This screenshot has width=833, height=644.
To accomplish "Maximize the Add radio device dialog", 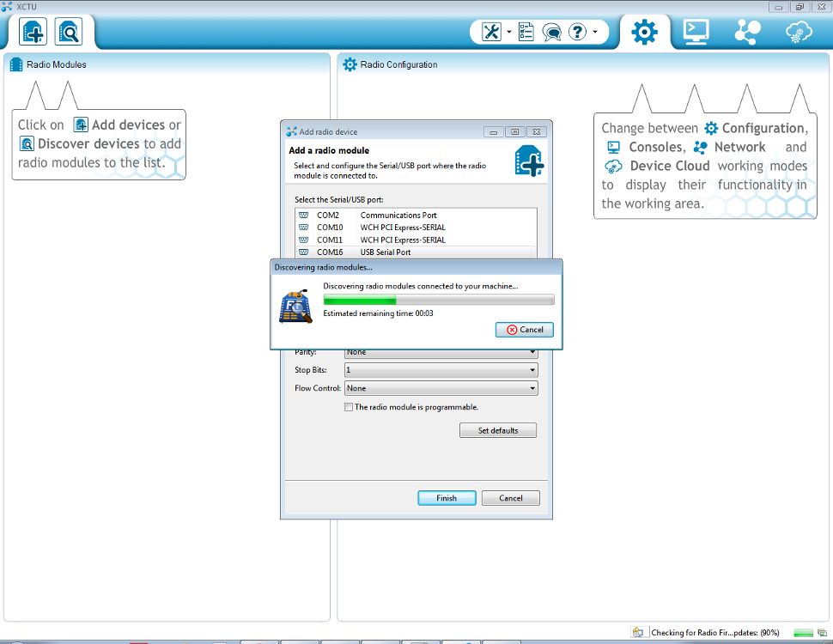I will click(x=514, y=131).
